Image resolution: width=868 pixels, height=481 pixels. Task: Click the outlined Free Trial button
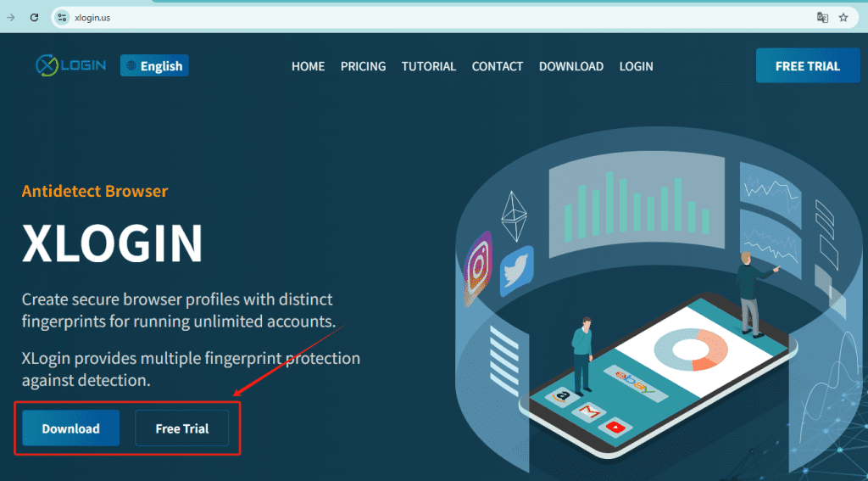tap(182, 428)
